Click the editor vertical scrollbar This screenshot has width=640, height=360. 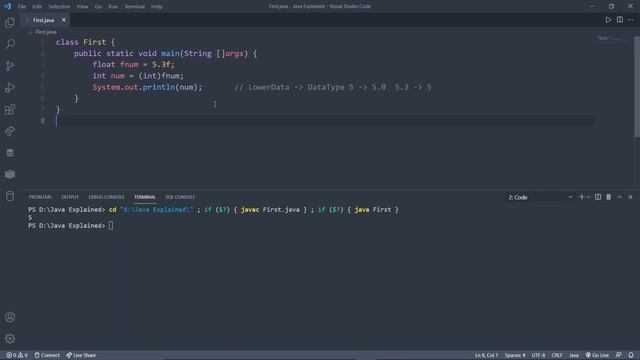[x=637, y=87]
